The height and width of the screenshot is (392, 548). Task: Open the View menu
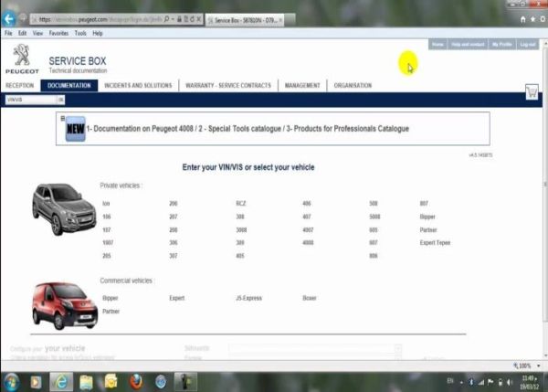pos(37,33)
